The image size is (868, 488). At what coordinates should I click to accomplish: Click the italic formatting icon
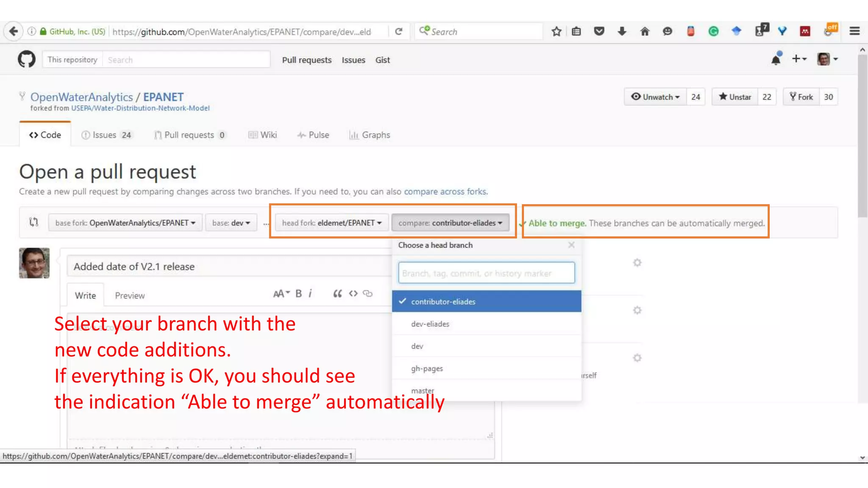(310, 294)
